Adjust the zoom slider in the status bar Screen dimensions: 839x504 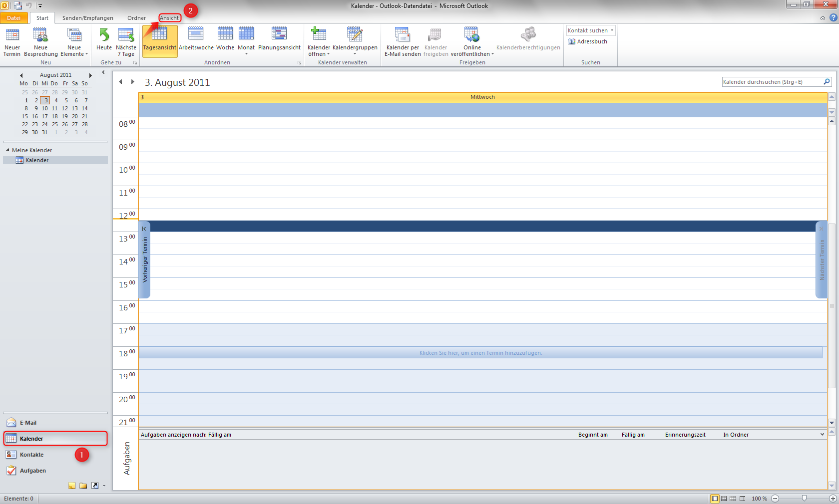(x=805, y=498)
